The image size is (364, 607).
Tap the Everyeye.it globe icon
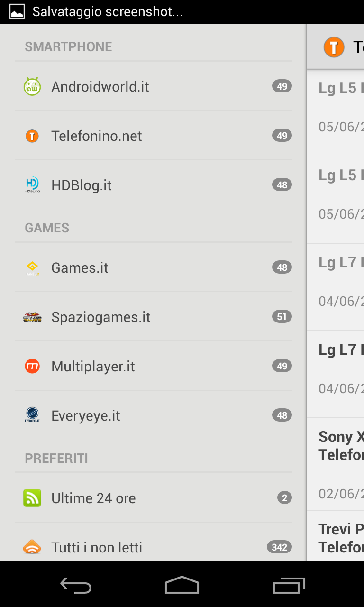(32, 415)
